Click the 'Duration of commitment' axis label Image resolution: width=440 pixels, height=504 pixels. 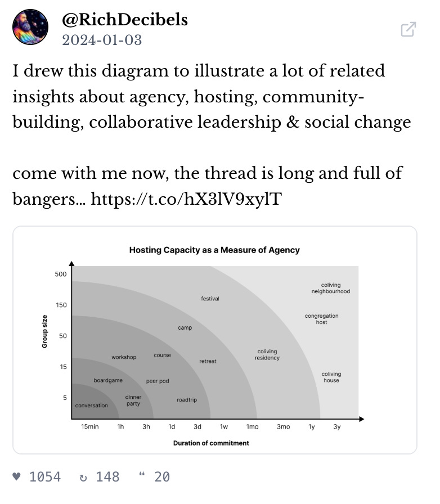tap(211, 443)
